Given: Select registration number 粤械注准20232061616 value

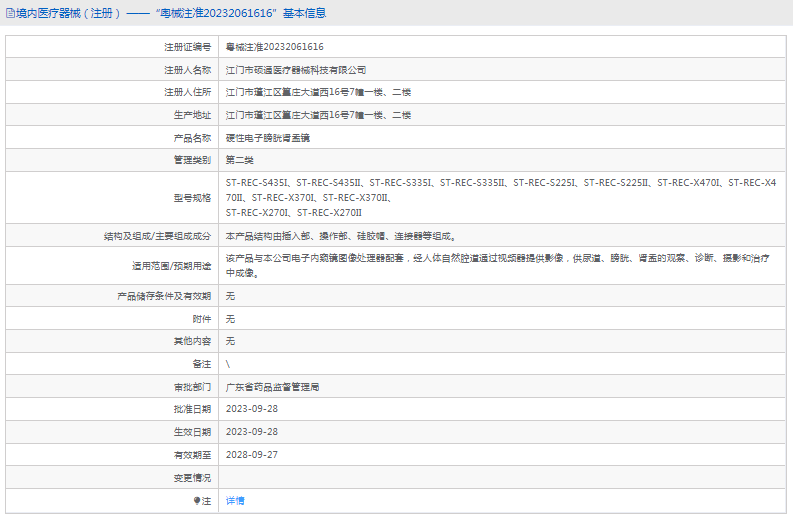Looking at the screenshot, I should pos(275,47).
